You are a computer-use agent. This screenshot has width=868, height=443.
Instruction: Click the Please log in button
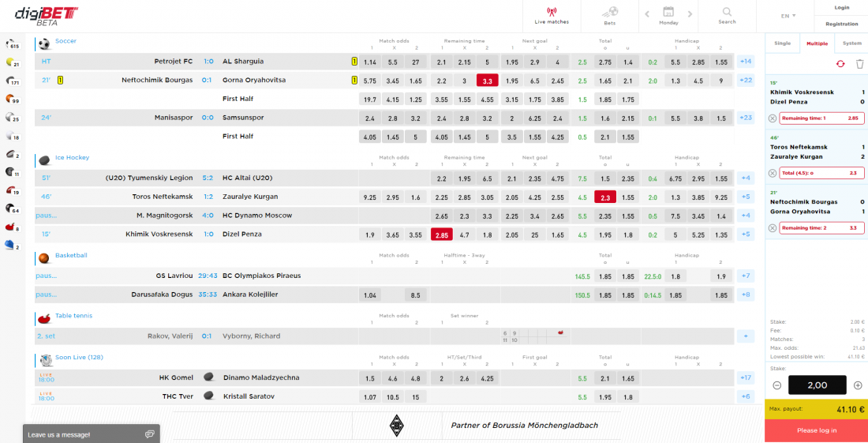817,430
